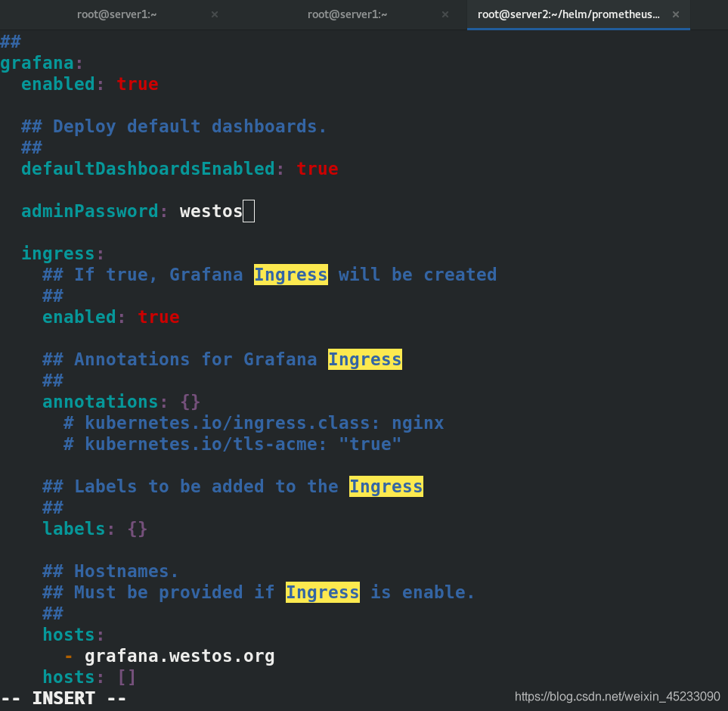Close the first root@server1 tab
This screenshot has width=728, height=711.
click(x=215, y=14)
